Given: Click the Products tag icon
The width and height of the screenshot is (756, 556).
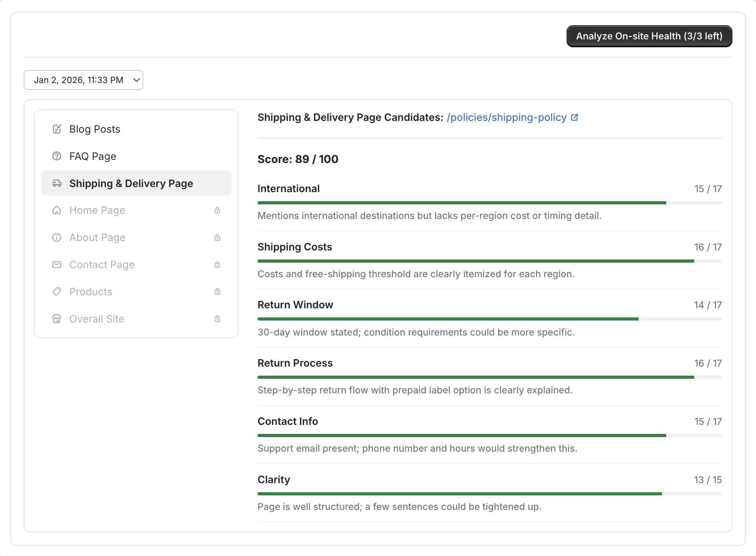Looking at the screenshot, I should 57,292.
